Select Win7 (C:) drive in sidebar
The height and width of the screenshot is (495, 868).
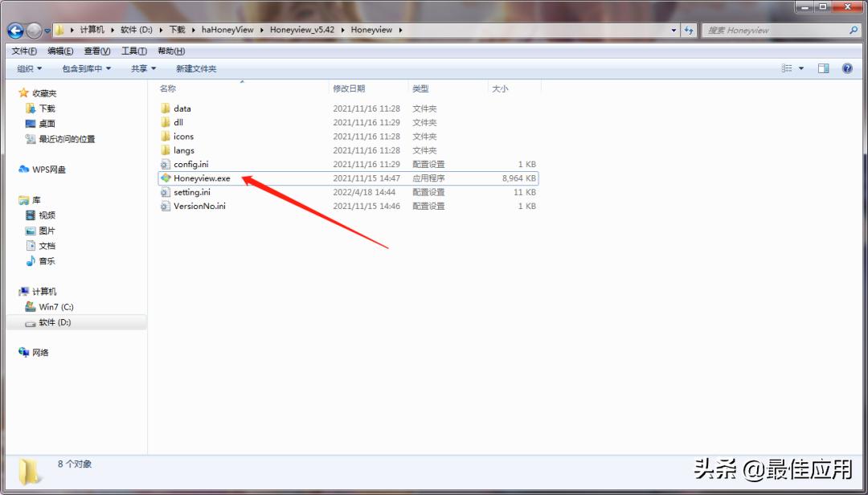(56, 307)
